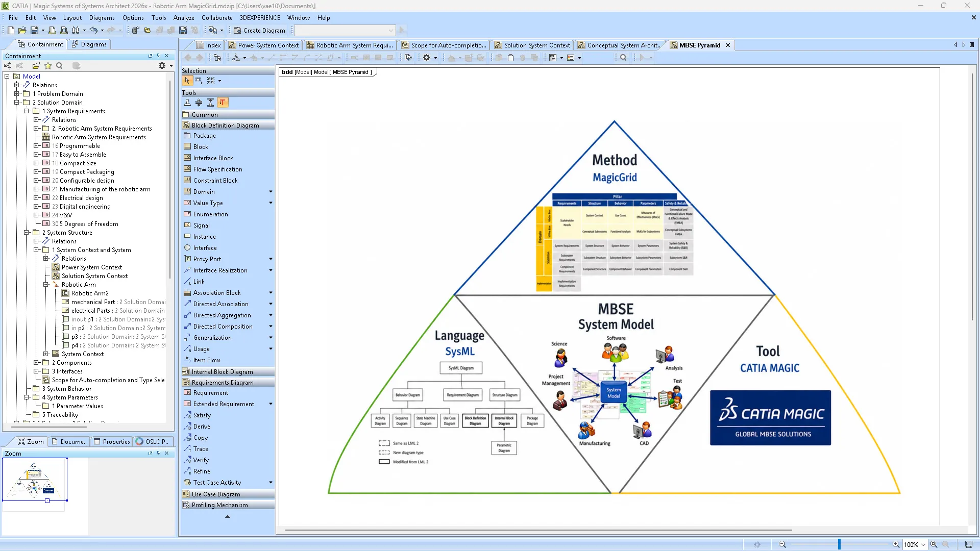Click the zoom out magnifier in status bar

tap(782, 544)
